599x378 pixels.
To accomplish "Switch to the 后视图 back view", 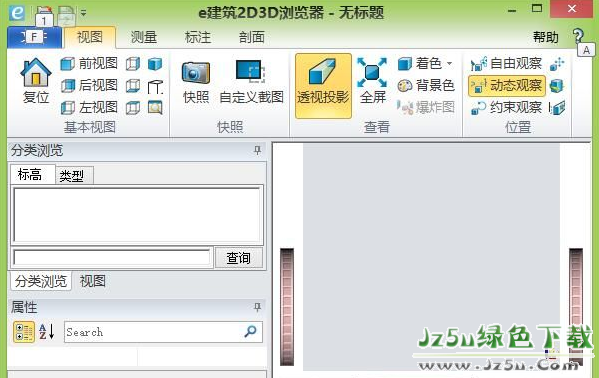I will pos(89,85).
